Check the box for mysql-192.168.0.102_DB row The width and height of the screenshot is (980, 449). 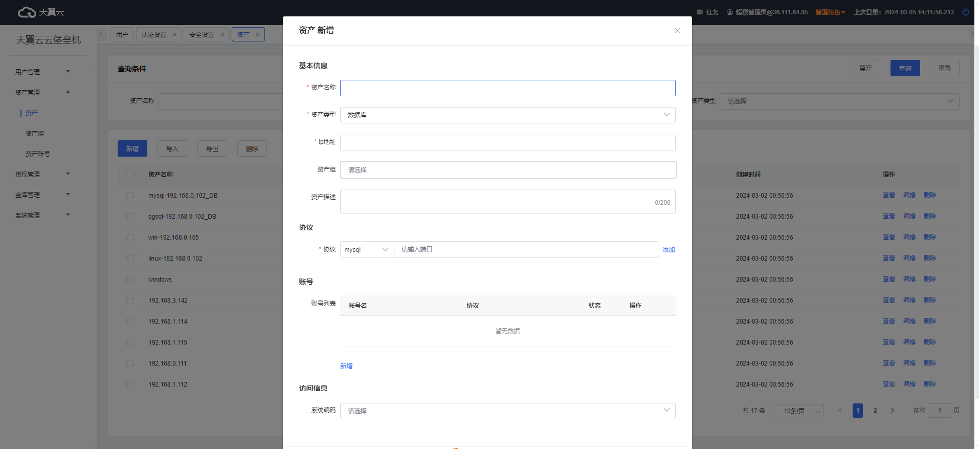(x=130, y=196)
